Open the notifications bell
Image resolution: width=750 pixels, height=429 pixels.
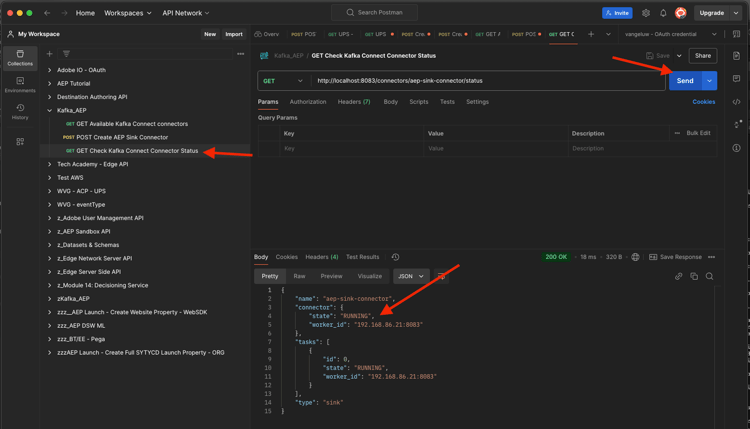tap(663, 13)
